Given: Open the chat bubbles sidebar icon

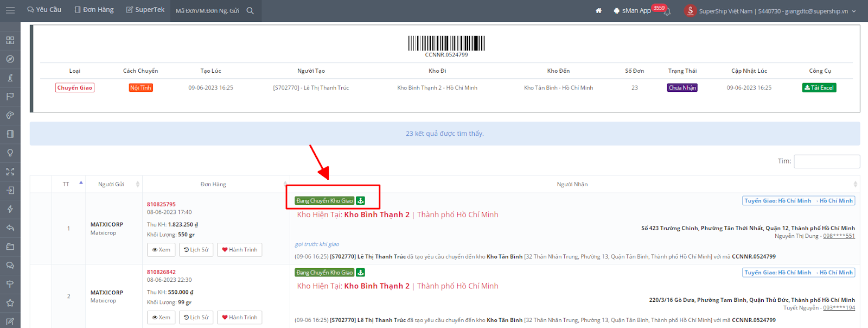Looking at the screenshot, I should (x=10, y=266).
